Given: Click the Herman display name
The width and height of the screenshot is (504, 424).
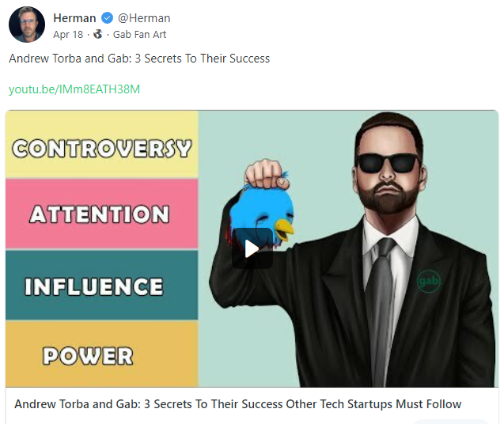Looking at the screenshot, I should tap(74, 18).
